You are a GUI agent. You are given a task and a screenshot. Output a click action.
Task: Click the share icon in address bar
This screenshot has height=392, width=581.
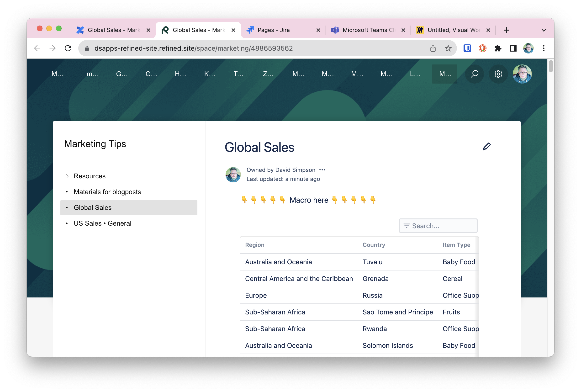click(x=433, y=48)
